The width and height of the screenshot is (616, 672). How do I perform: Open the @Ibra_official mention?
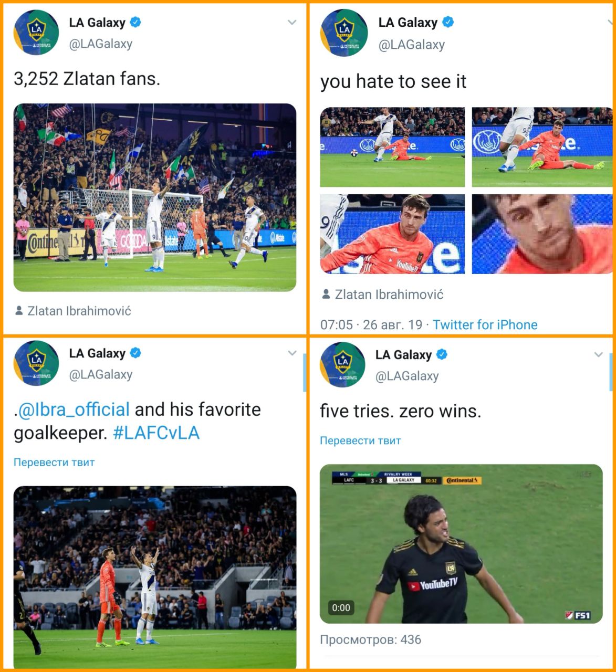(74, 409)
